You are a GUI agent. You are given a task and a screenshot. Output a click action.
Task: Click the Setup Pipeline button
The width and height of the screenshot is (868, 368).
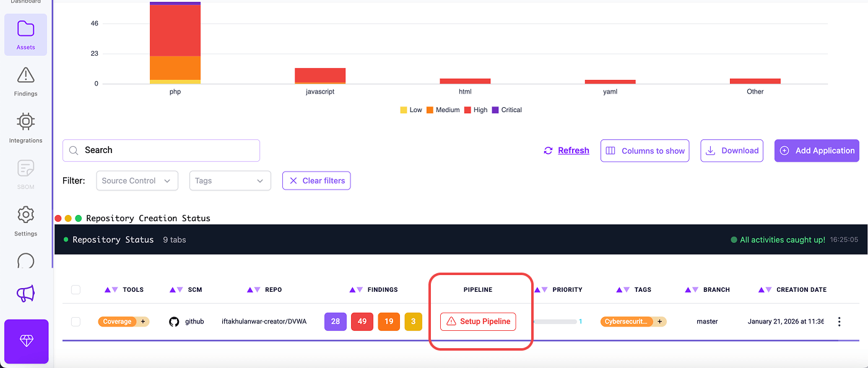tap(478, 322)
